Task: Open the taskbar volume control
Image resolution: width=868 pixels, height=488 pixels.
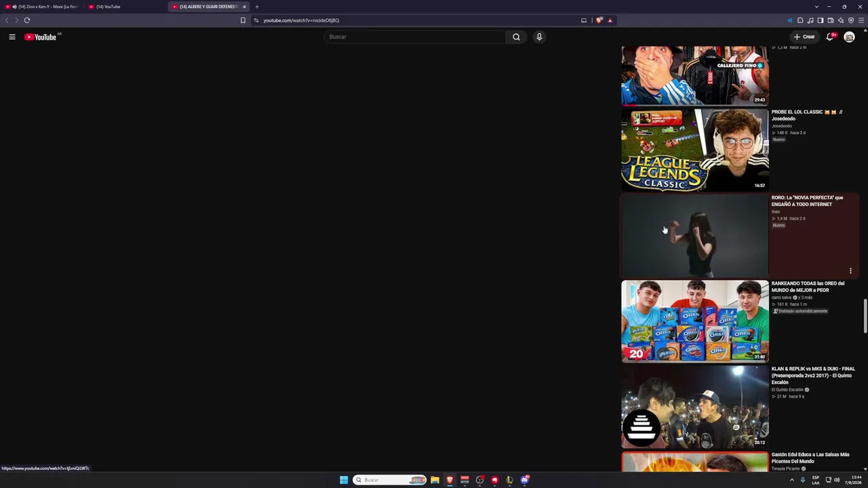Action: pyautogui.click(x=837, y=480)
